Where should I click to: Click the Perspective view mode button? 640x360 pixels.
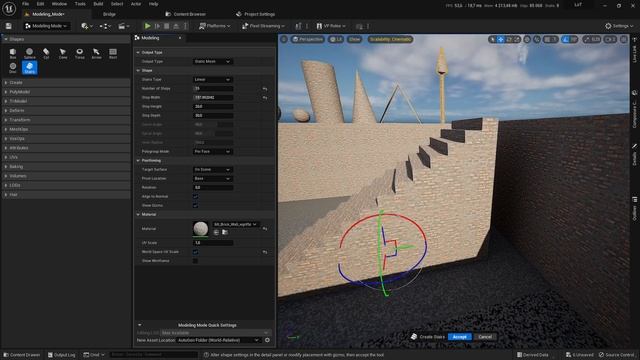[x=308, y=39]
